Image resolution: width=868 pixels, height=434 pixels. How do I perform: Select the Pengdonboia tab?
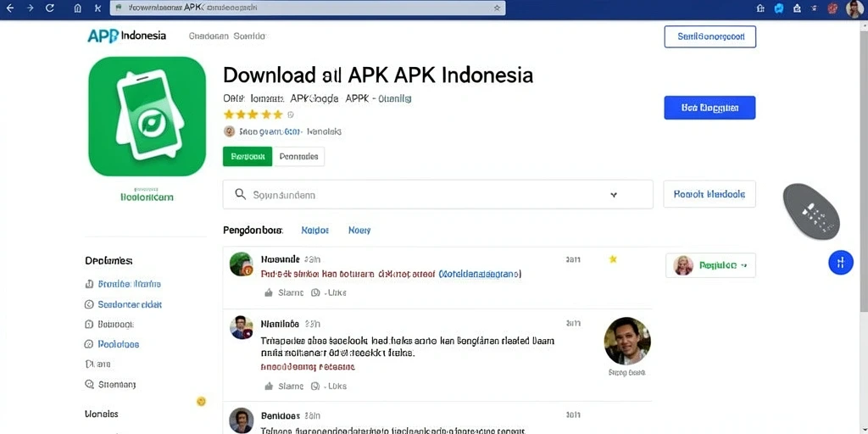coord(253,230)
